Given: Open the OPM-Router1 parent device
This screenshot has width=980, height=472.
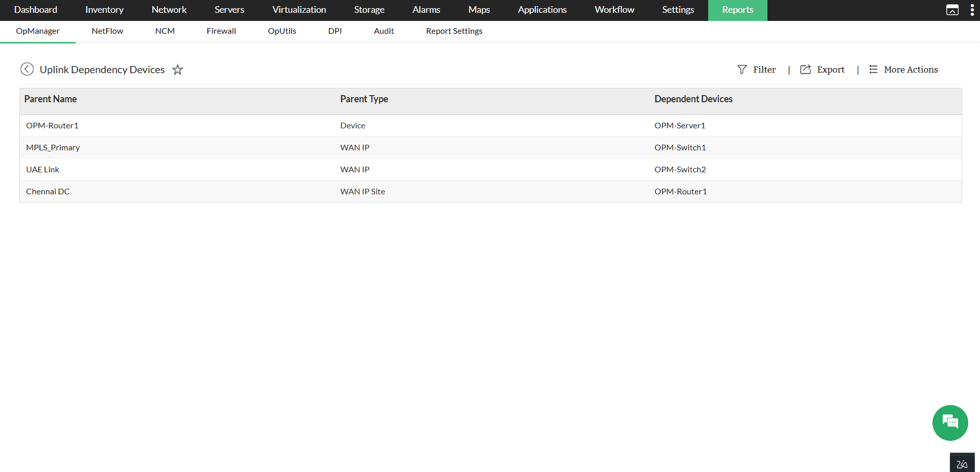Looking at the screenshot, I should (52, 125).
